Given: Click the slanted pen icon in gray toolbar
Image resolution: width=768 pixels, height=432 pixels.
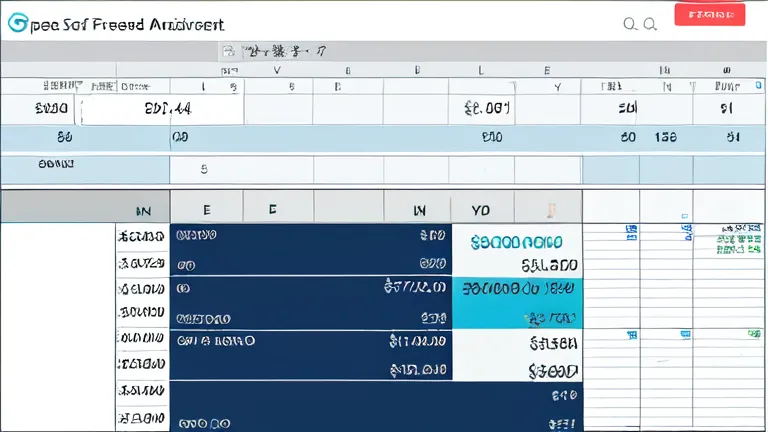Looking at the screenshot, I should pos(321,51).
